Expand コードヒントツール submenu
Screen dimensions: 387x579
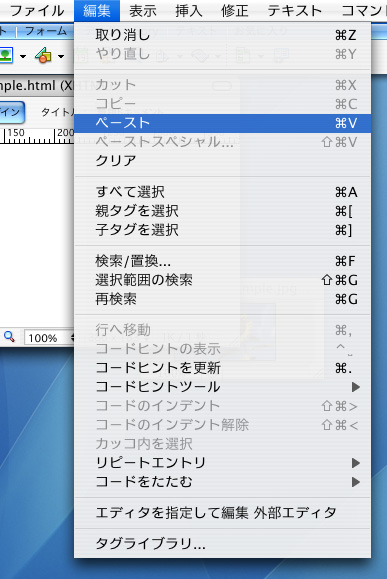click(222, 387)
